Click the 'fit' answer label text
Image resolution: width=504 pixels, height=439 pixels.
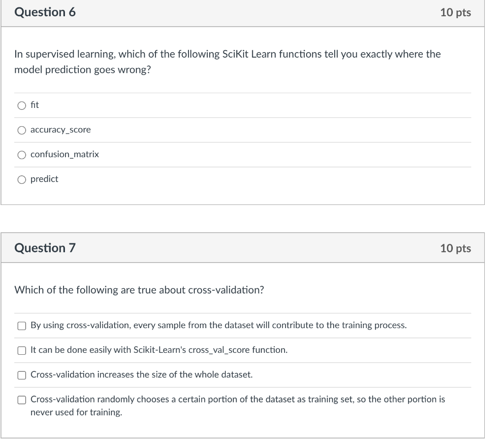(35, 105)
